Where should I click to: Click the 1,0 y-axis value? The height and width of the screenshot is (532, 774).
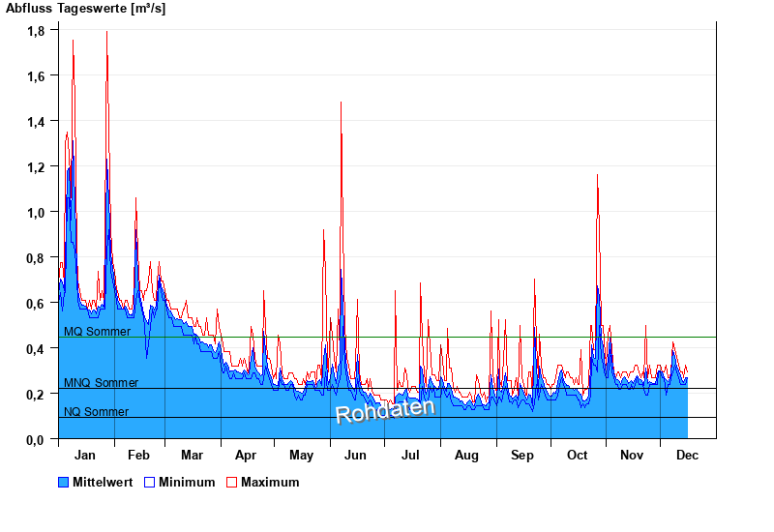click(35, 213)
